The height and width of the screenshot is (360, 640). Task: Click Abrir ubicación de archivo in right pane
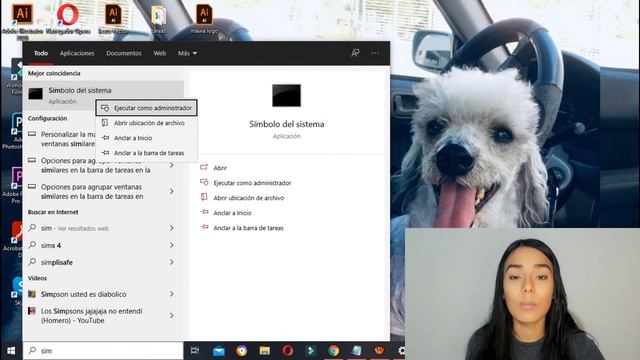249,198
